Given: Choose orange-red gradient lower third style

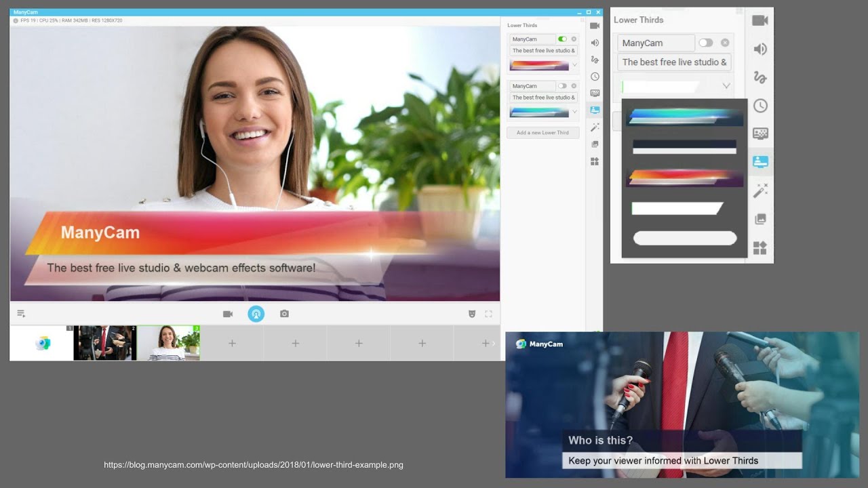Looking at the screenshot, I should click(x=684, y=178).
